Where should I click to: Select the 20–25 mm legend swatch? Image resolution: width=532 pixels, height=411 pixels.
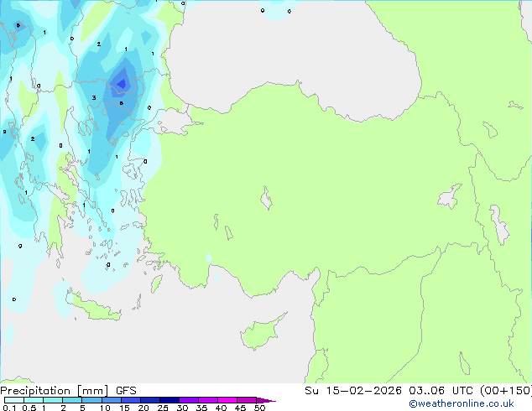pyautogui.click(x=149, y=400)
